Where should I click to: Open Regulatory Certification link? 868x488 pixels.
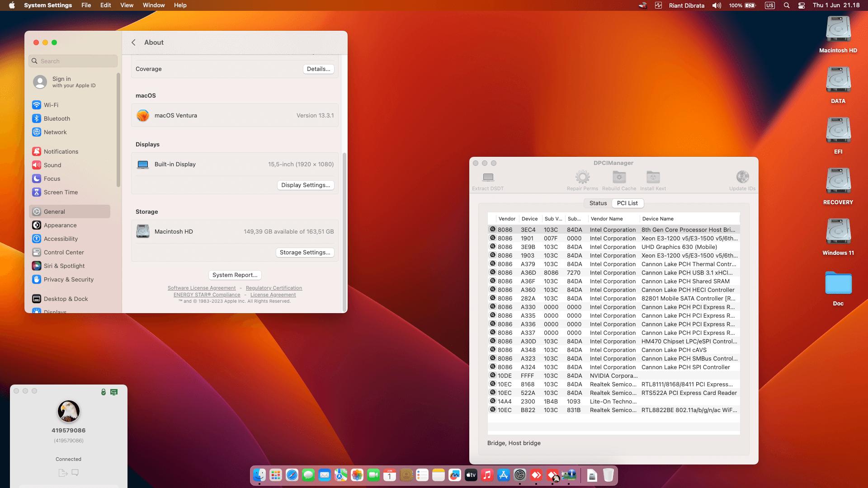[x=274, y=288]
